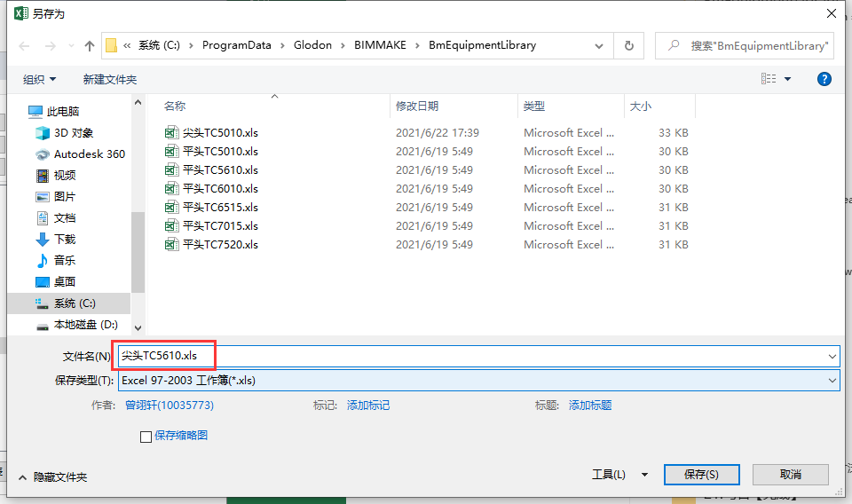This screenshot has height=504, width=852.
Task: Click 取消 button
Action: coord(791,475)
